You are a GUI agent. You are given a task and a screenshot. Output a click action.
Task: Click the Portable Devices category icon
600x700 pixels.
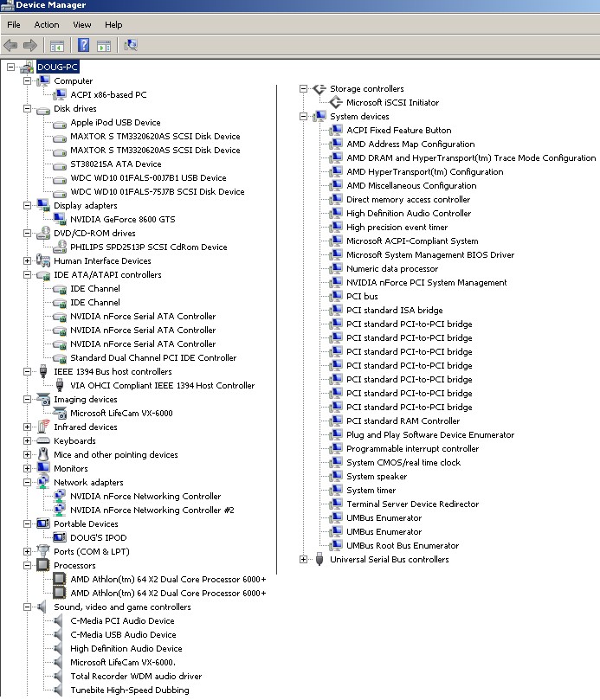(43, 523)
